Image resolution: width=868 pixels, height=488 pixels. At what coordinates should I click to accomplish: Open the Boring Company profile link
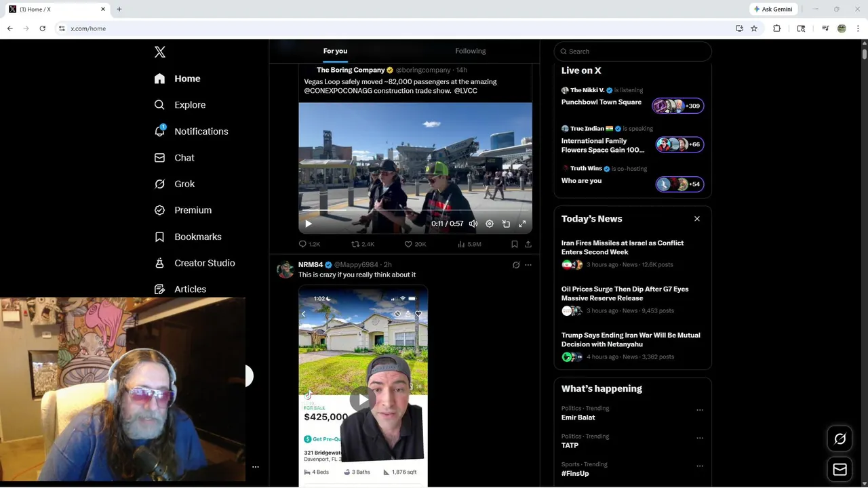(351, 70)
